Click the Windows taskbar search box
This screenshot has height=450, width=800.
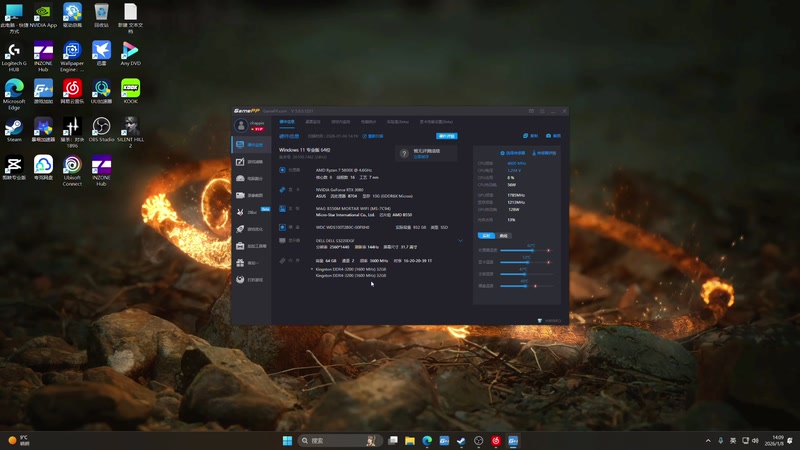click(339, 441)
